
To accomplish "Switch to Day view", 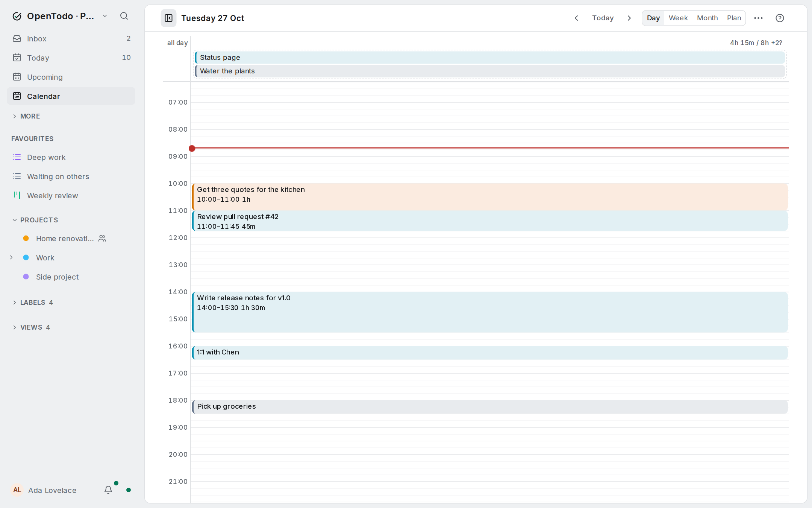I will pos(653,18).
